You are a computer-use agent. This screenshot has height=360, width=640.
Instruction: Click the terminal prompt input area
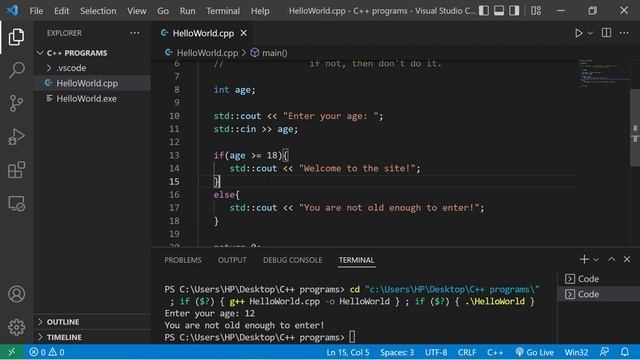[352, 337]
